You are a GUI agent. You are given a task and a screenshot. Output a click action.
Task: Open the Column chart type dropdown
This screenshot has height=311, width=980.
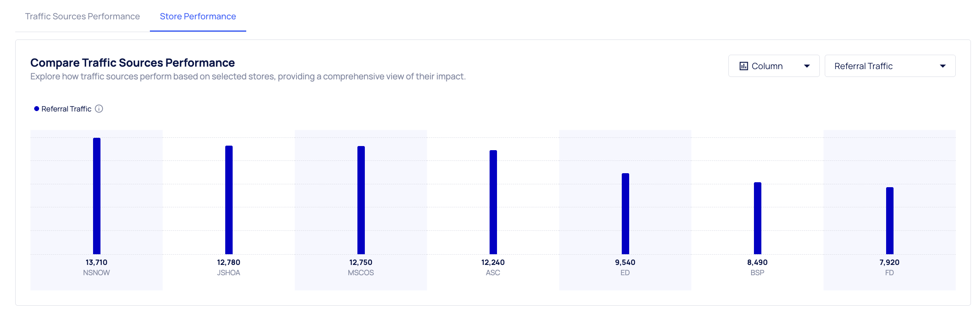773,66
